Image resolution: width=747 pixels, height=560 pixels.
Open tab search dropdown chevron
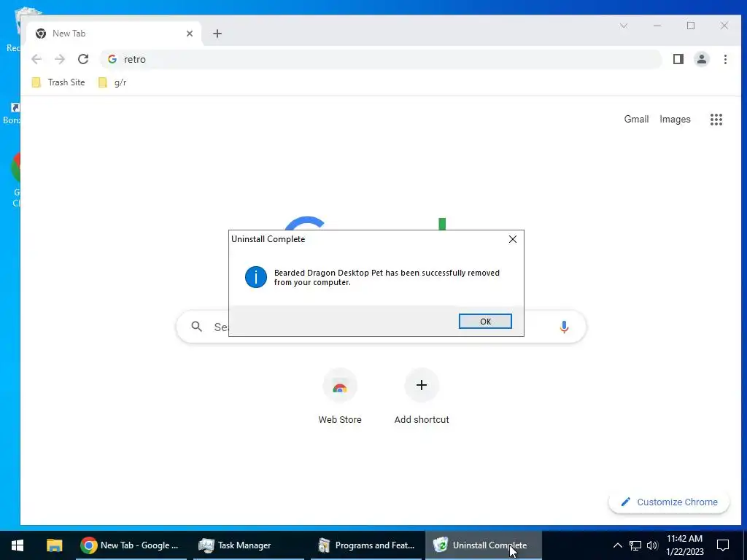pyautogui.click(x=624, y=26)
